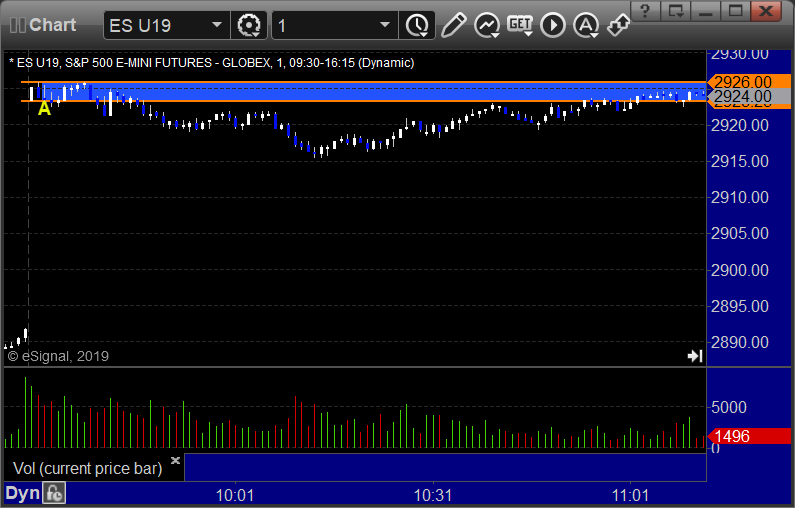Open the symbol settings gear icon
795x508 pixels.
248,25
